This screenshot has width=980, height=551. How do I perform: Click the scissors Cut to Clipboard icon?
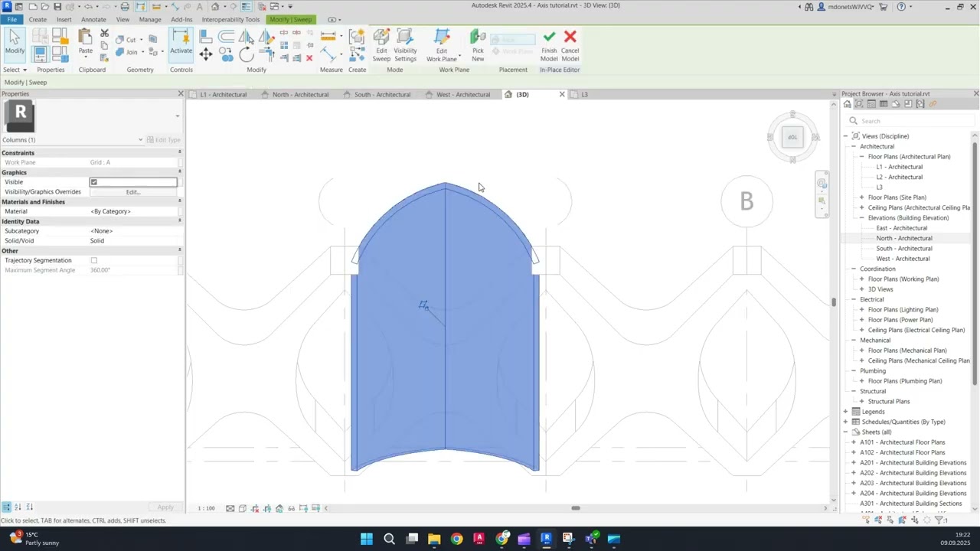click(104, 34)
